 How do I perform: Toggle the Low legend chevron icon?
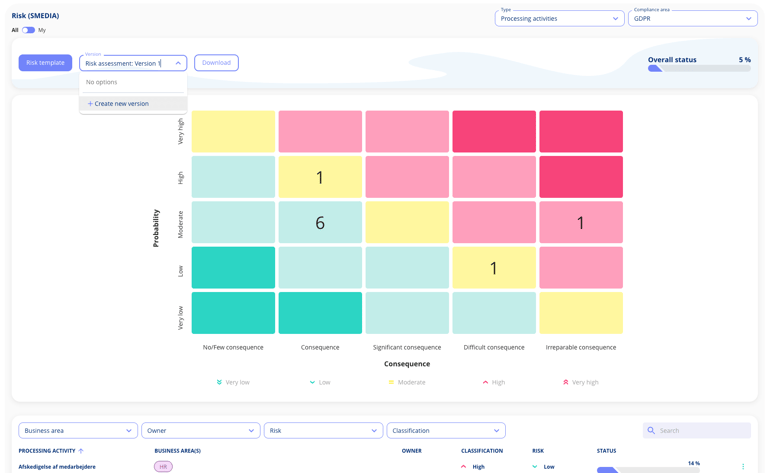tap(312, 383)
